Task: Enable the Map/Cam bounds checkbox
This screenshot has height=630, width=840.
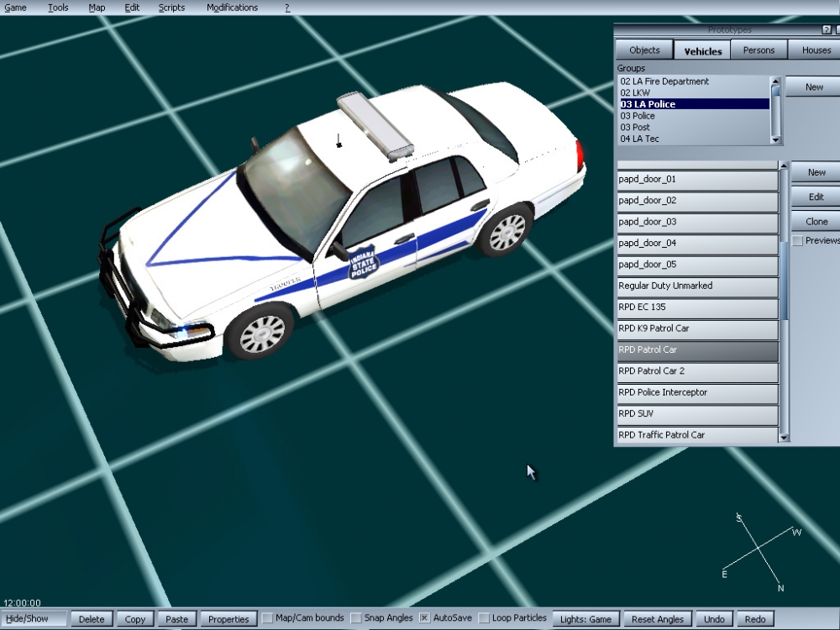Action: [x=267, y=618]
